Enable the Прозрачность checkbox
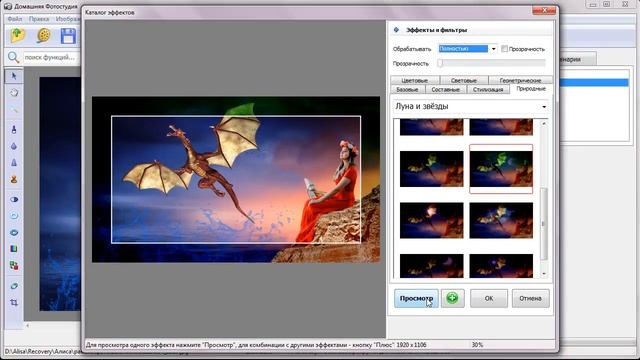This screenshot has width=640, height=360. point(504,49)
